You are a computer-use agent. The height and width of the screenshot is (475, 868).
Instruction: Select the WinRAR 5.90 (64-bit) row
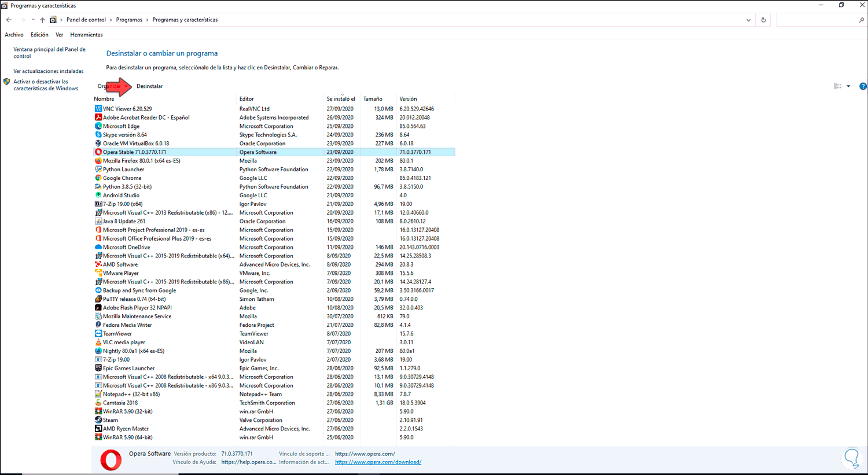pyautogui.click(x=274, y=437)
